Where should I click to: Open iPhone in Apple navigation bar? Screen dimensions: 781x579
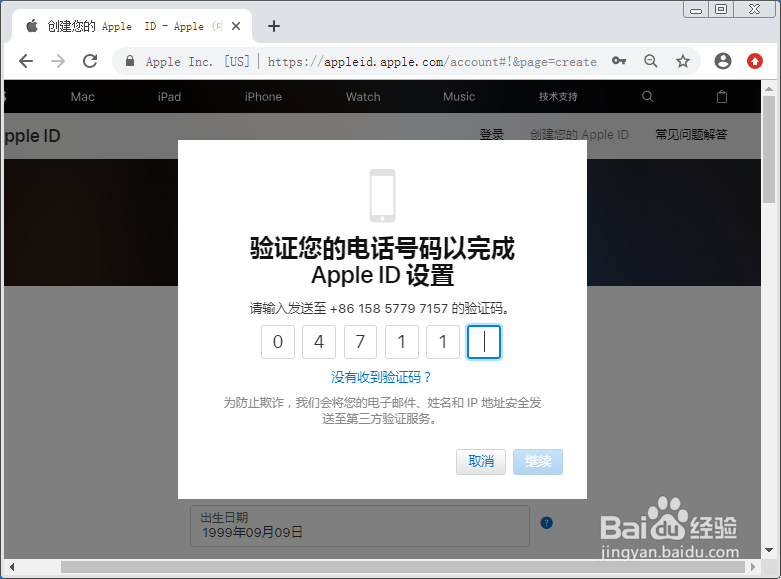pos(263,97)
